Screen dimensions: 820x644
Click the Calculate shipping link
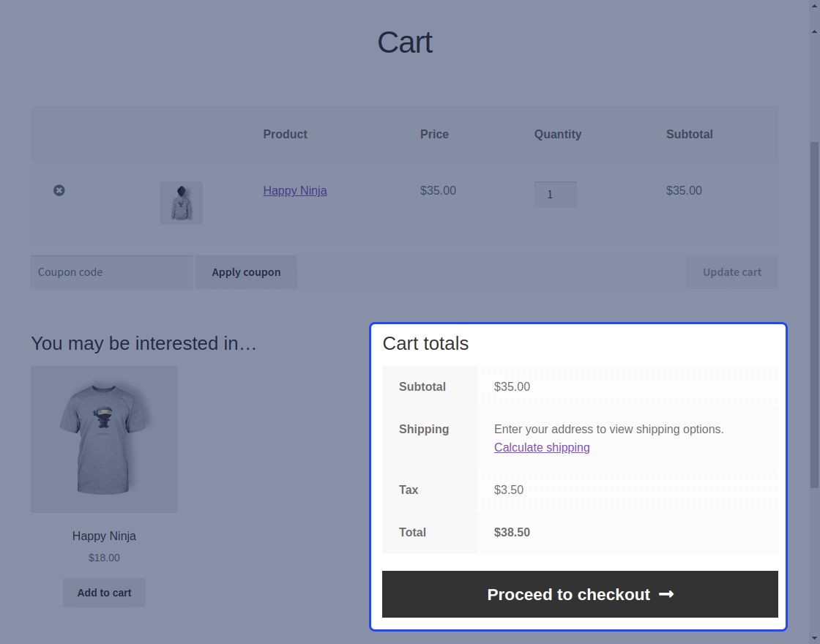pyautogui.click(x=542, y=447)
